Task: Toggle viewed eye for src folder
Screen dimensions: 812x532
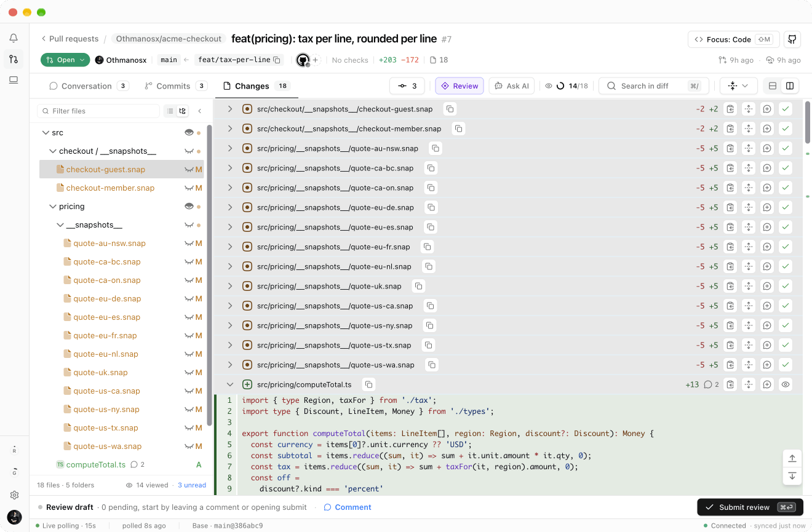Action: tap(189, 132)
